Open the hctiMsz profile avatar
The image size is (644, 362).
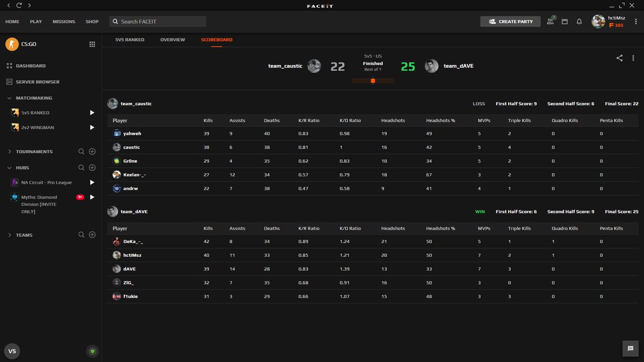tap(598, 21)
